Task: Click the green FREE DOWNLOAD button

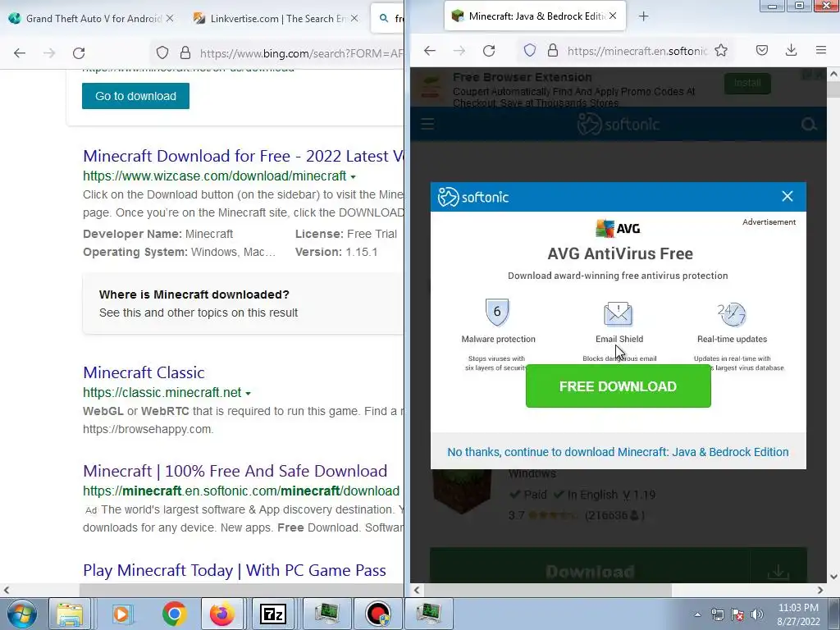Action: 619,386
